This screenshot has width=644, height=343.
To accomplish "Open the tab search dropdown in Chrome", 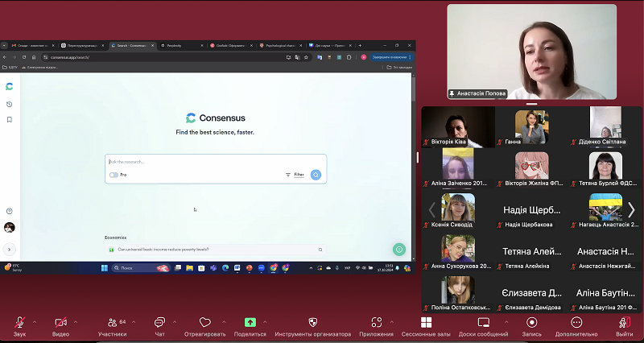I will tap(4, 46).
